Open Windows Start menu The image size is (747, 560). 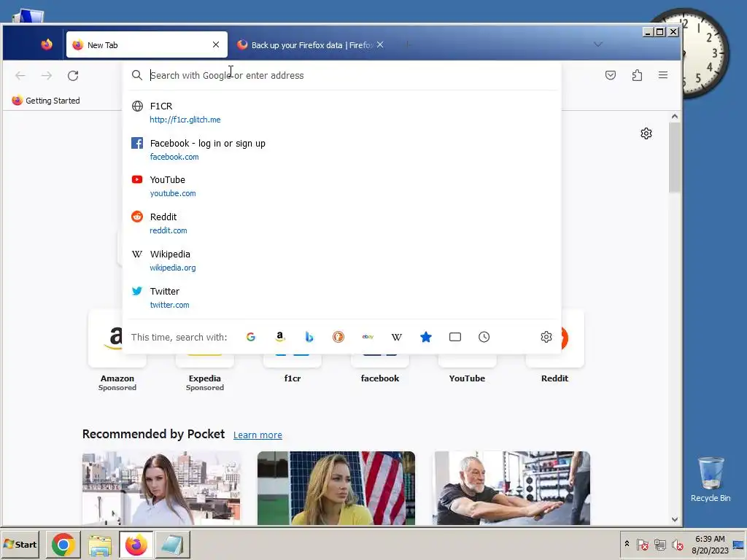pos(20,544)
